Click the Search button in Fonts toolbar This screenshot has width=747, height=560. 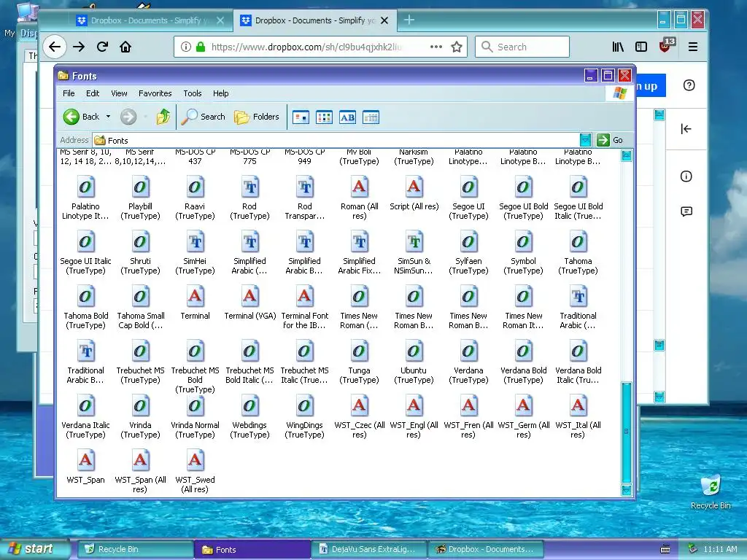pyautogui.click(x=203, y=117)
